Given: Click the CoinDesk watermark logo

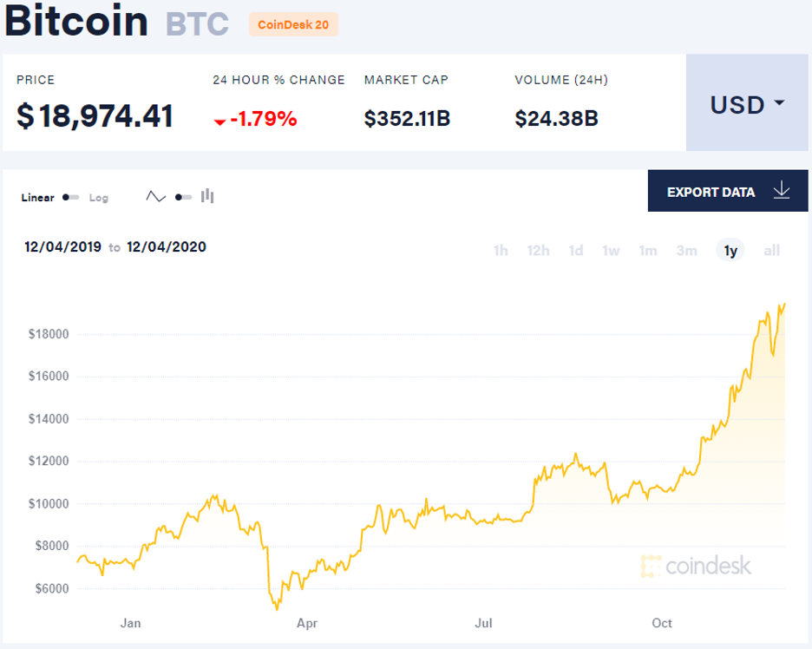Looking at the screenshot, I should coord(696,567).
